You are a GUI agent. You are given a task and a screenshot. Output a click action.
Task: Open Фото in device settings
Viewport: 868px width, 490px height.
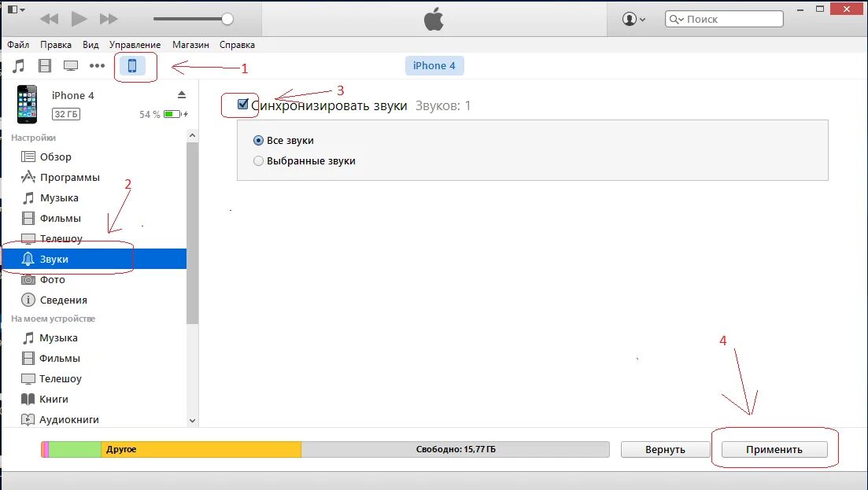(94, 279)
